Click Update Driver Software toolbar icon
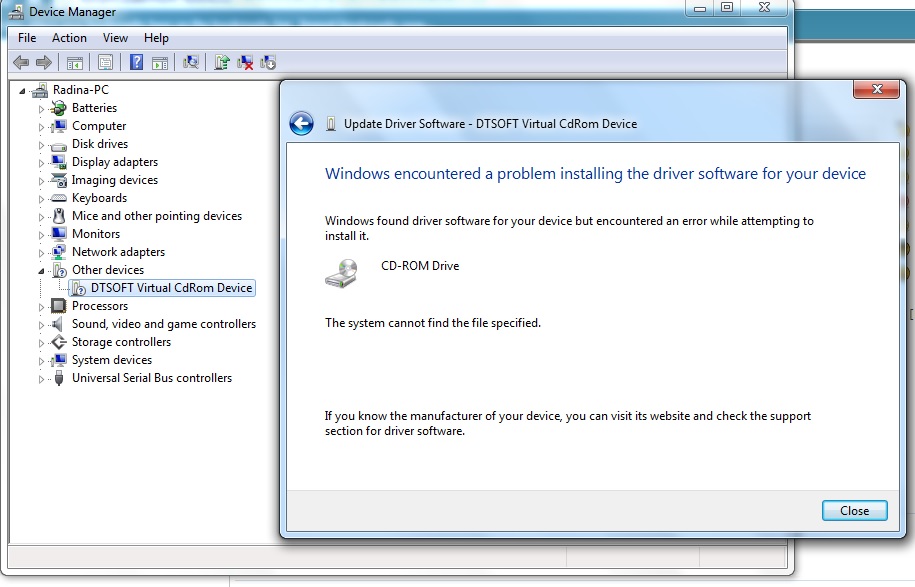915x587 pixels. (221, 62)
